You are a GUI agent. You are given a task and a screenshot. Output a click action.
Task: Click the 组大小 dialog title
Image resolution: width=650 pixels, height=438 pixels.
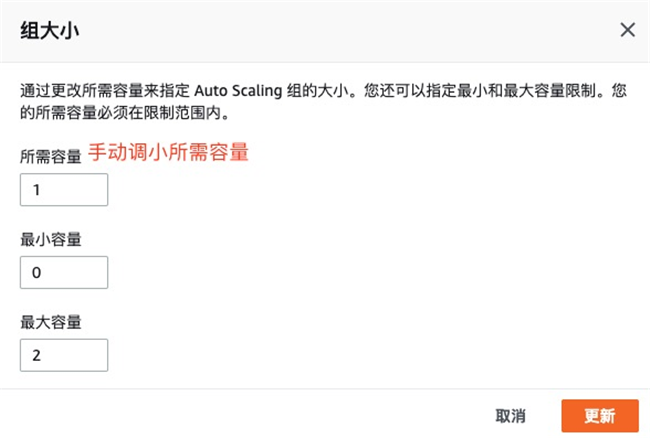click(50, 31)
